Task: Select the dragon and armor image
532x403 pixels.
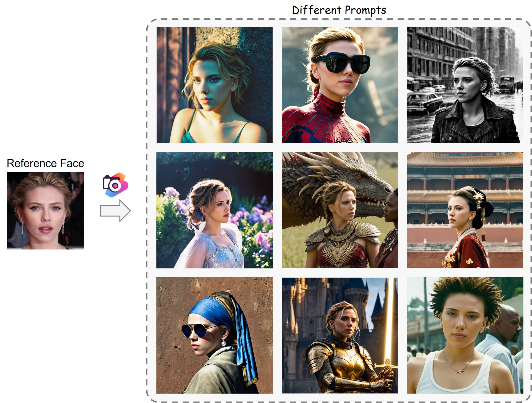Action: pyautogui.click(x=340, y=210)
